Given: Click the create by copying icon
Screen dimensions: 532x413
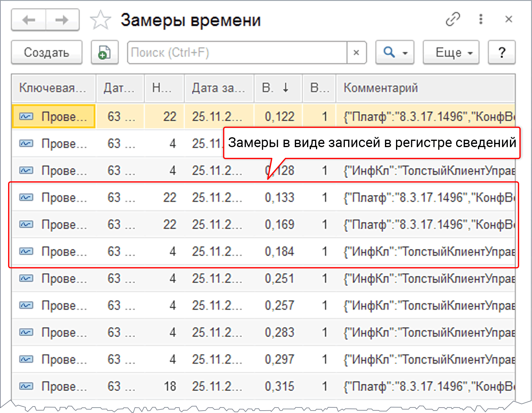Looking at the screenshot, I should (x=104, y=53).
